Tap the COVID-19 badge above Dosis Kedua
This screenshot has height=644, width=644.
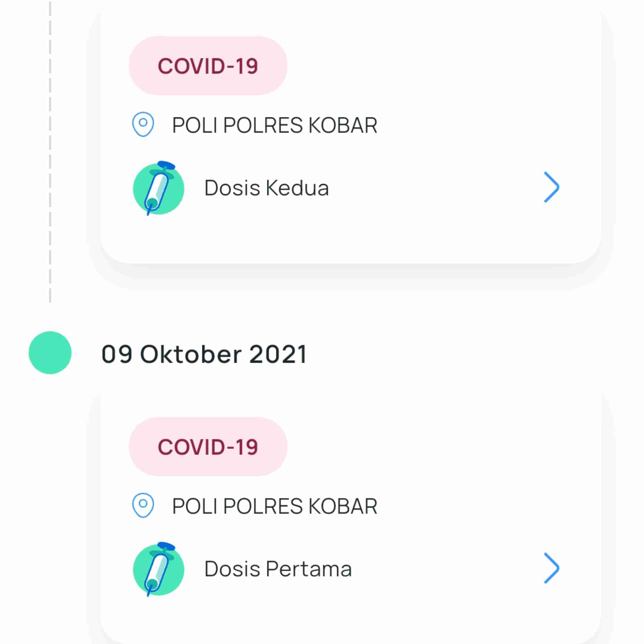click(208, 66)
